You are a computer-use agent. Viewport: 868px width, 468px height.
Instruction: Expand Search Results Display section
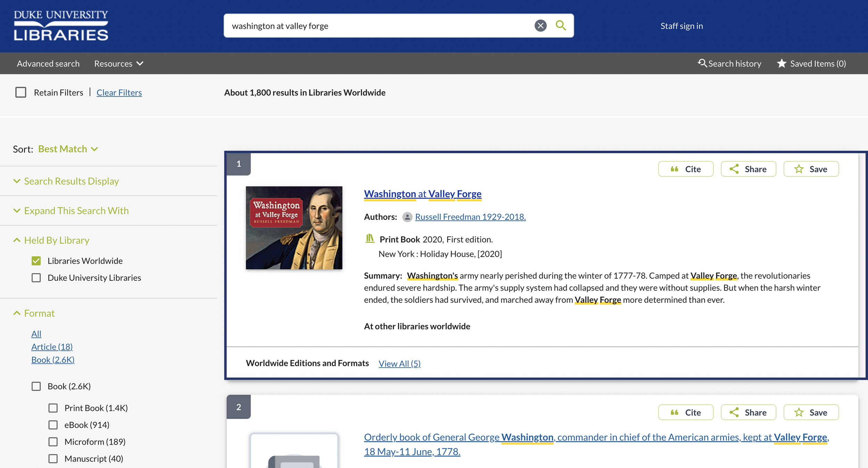point(71,181)
